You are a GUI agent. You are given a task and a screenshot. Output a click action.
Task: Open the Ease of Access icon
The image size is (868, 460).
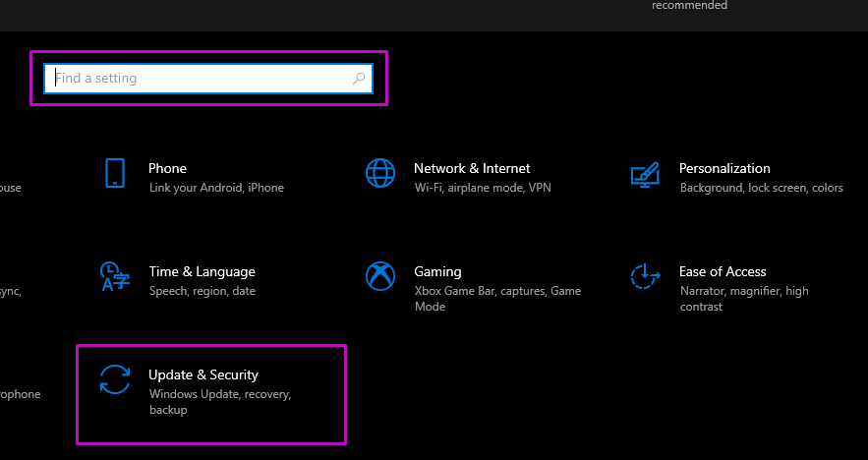pos(646,276)
